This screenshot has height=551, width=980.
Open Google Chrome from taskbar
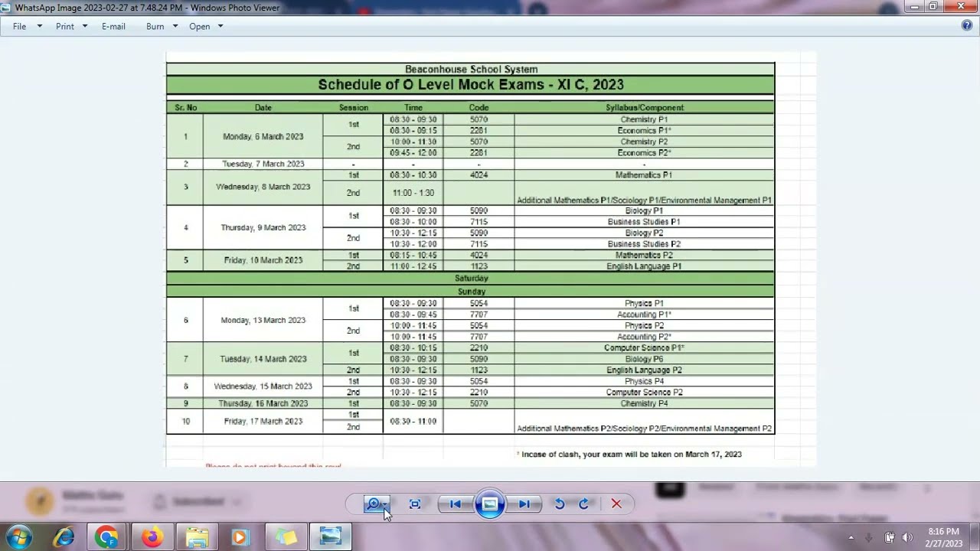click(107, 537)
